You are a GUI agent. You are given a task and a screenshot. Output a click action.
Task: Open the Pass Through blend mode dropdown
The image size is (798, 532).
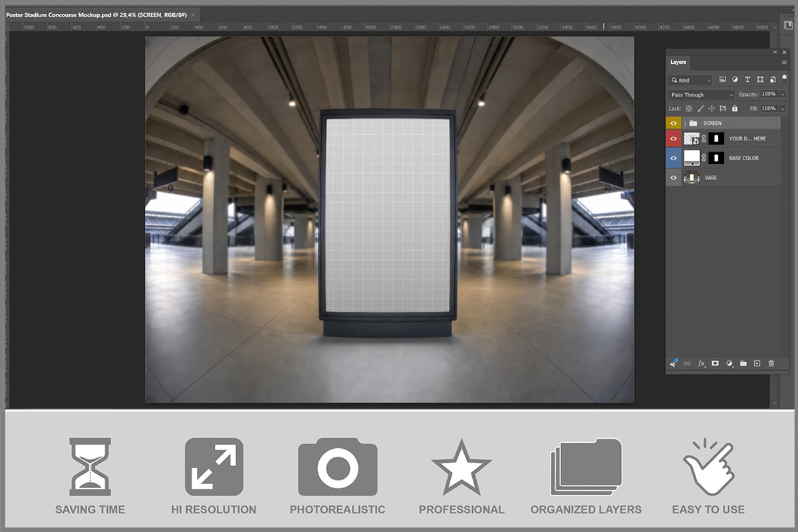coord(702,94)
